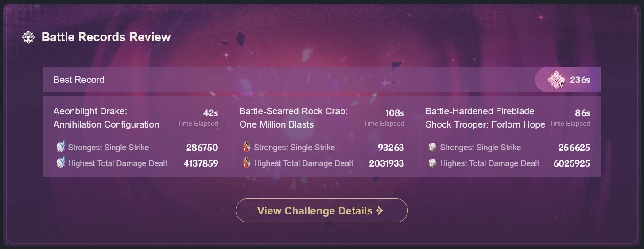The width and height of the screenshot is (644, 249).
Task: Click the 108s Time Elapsed value
Action: pyautogui.click(x=394, y=113)
